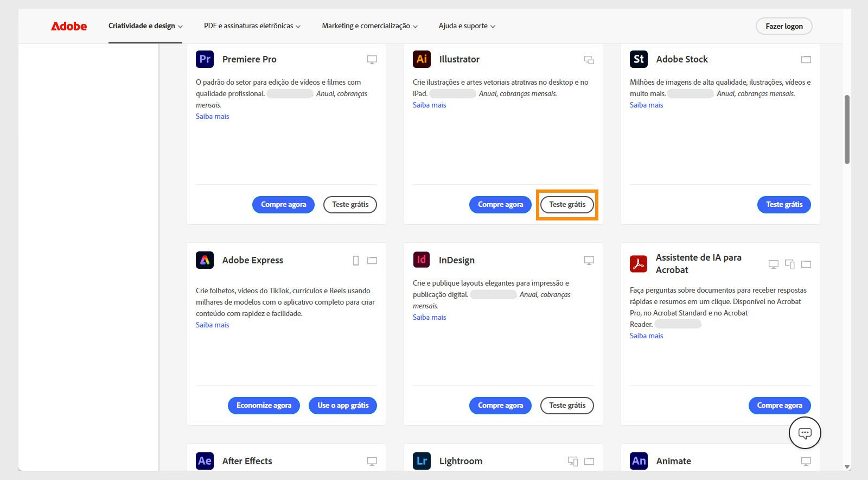
Task: Click the Premiere Pro product title
Action: coord(250,60)
